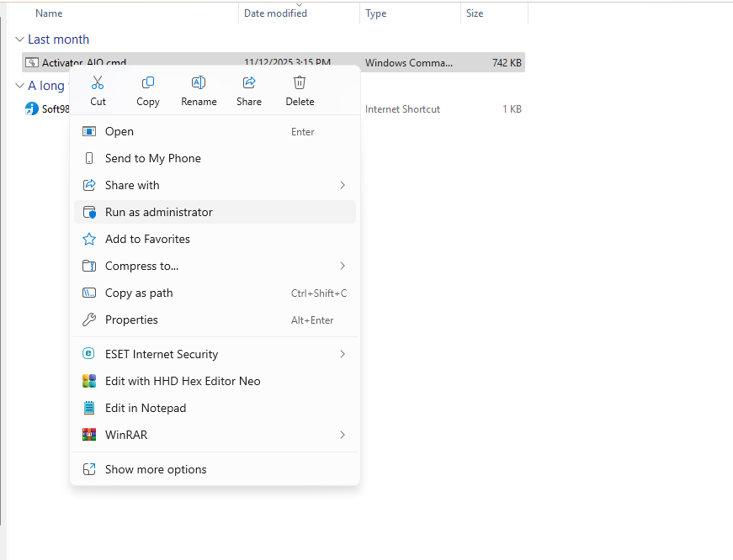Click the Rename icon
733x560 pixels.
(x=199, y=83)
